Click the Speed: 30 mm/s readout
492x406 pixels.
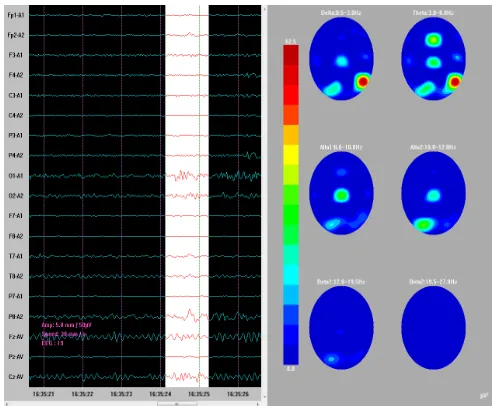click(x=64, y=334)
